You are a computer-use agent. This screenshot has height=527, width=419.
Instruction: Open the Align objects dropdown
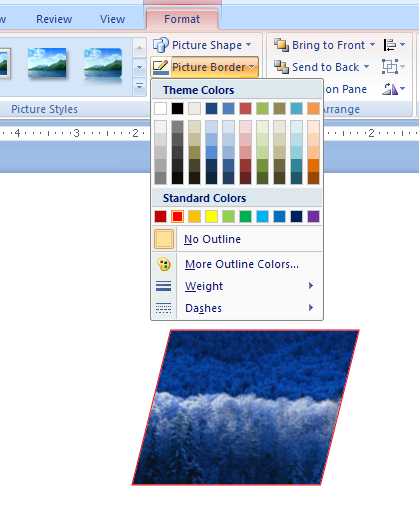(x=394, y=45)
